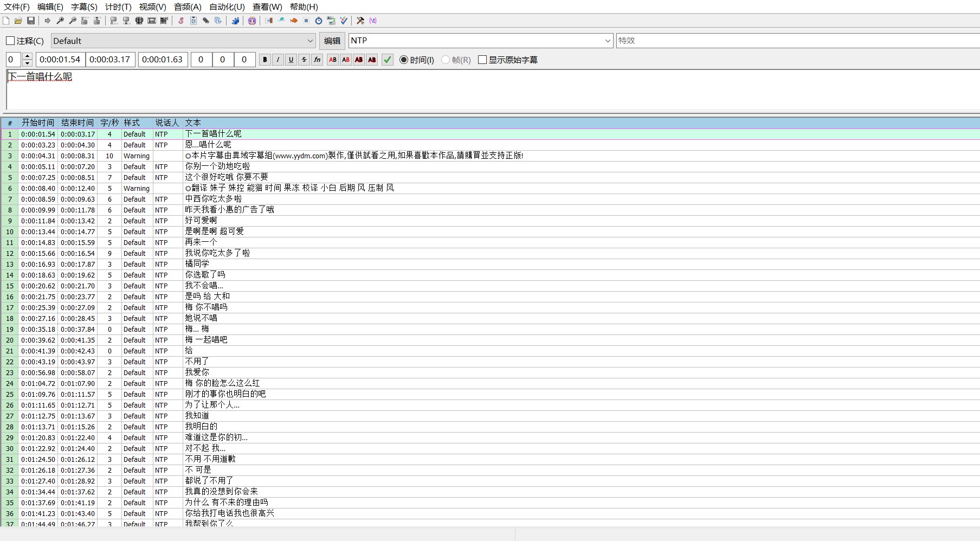Toggle underline formatting button
Viewport: 980px width, 541px height.
pyautogui.click(x=291, y=60)
